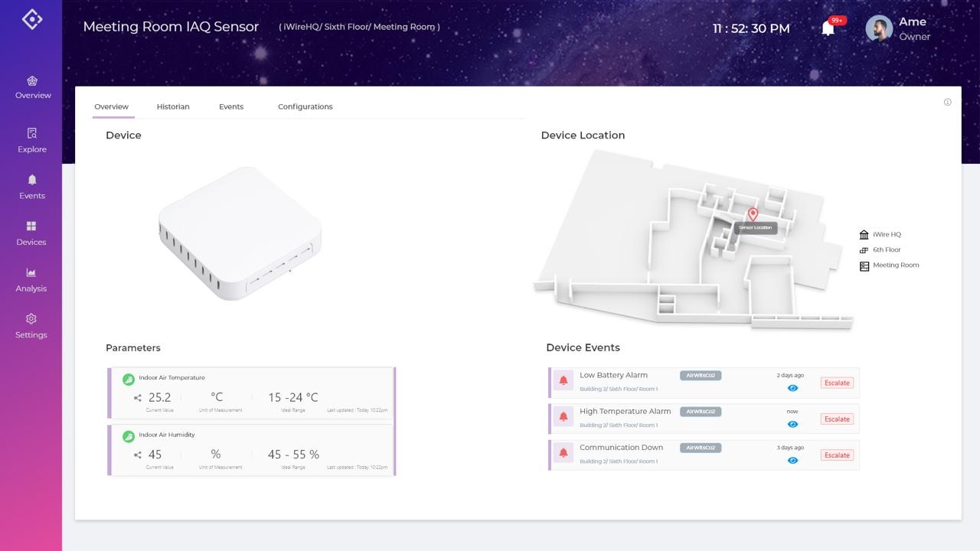Open the Analysis chart icon
The image size is (980, 551).
coord(31,272)
